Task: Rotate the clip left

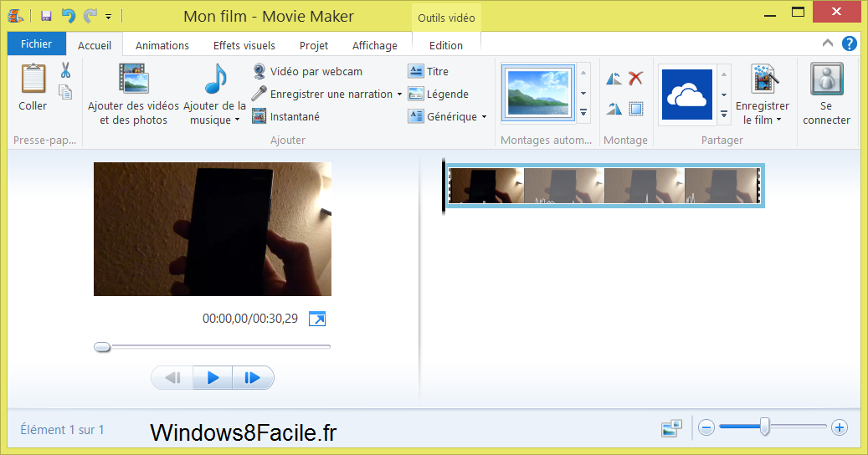Action: (614, 79)
